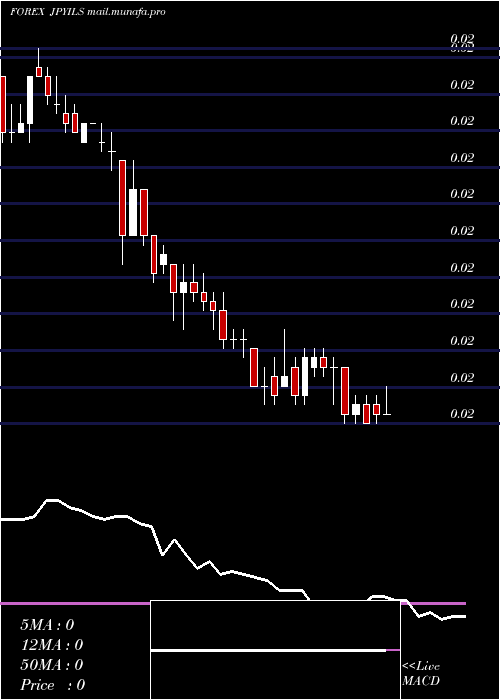Click the <<Live MACD label
This screenshot has width=500, height=700.
[x=421, y=674]
